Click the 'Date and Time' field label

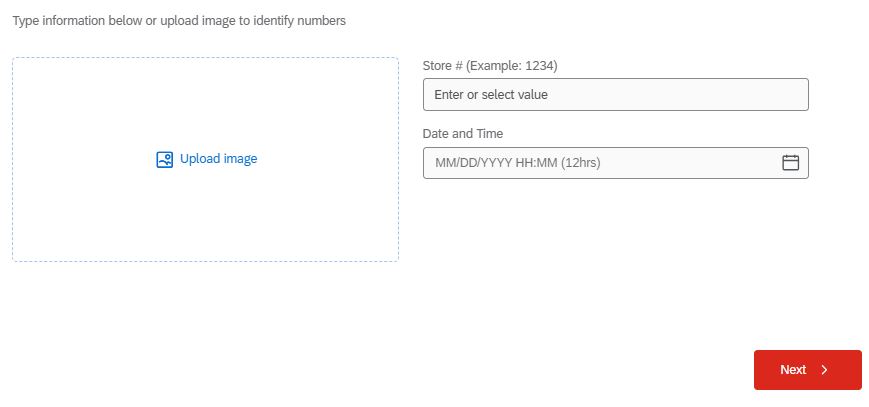click(x=463, y=134)
